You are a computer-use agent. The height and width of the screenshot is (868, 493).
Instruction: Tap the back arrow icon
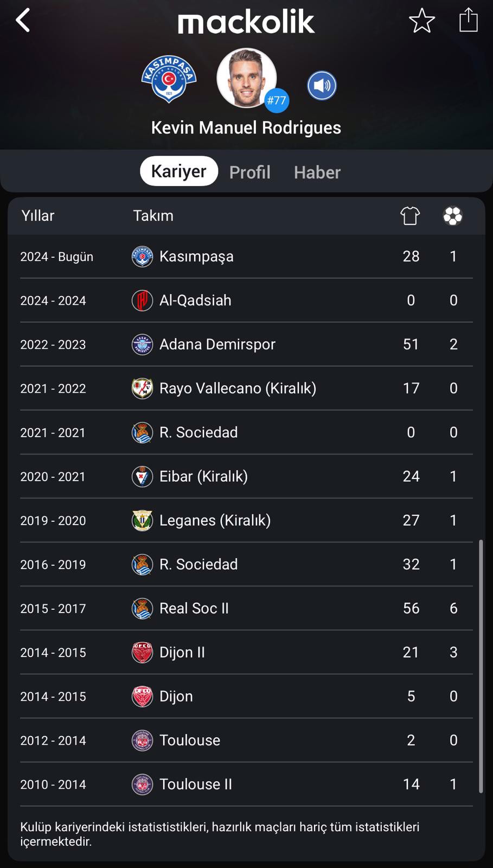coord(23,21)
